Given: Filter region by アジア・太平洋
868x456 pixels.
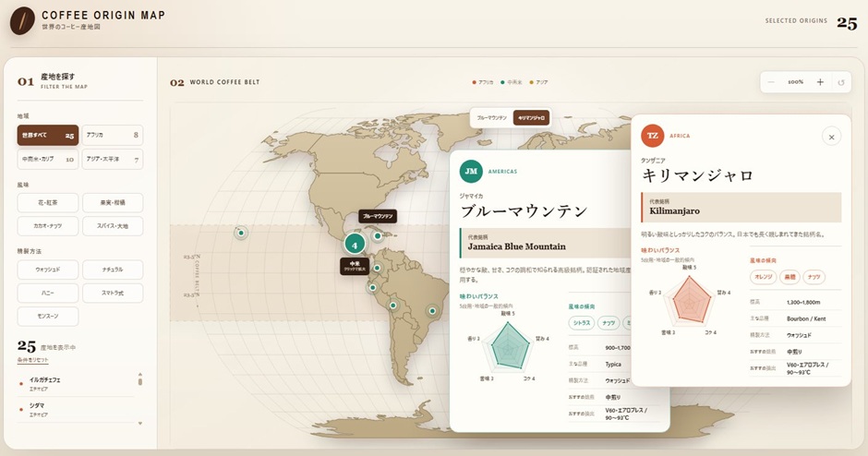Looking at the screenshot, I should tap(113, 160).
